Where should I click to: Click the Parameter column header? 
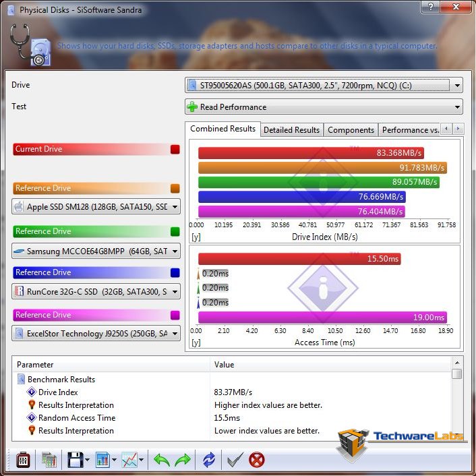coord(111,365)
